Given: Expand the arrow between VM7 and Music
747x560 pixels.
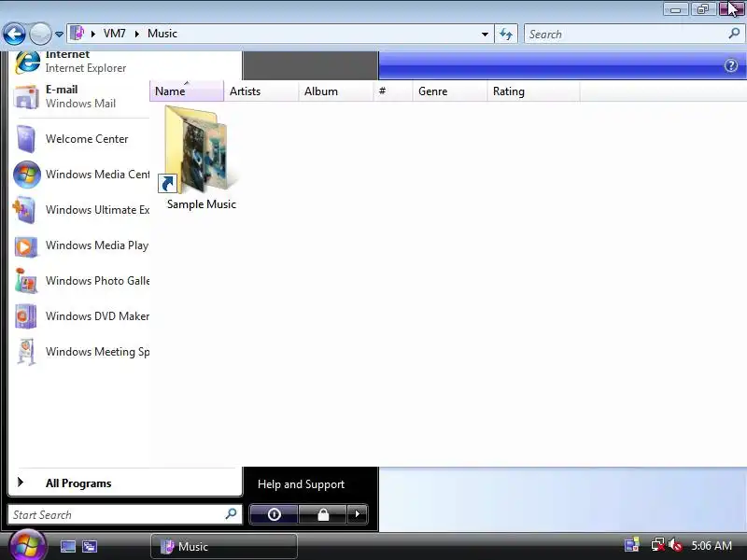Looking at the screenshot, I should [136, 34].
